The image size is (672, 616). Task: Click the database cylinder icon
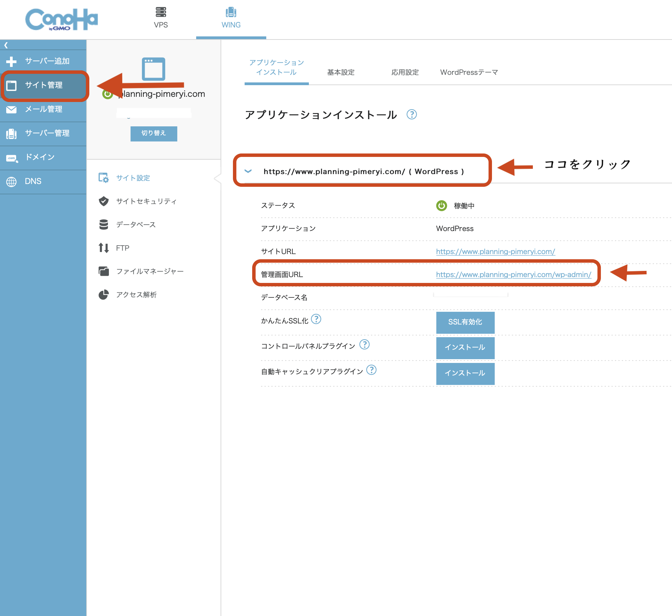pos(103,225)
